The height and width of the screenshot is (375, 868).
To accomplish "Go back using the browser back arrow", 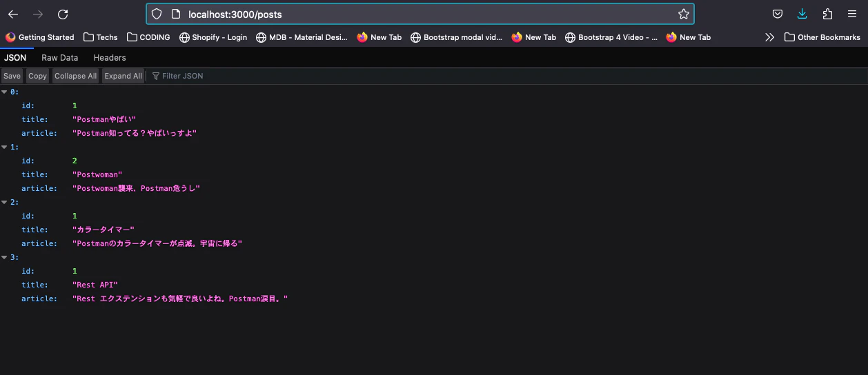I will coord(13,14).
